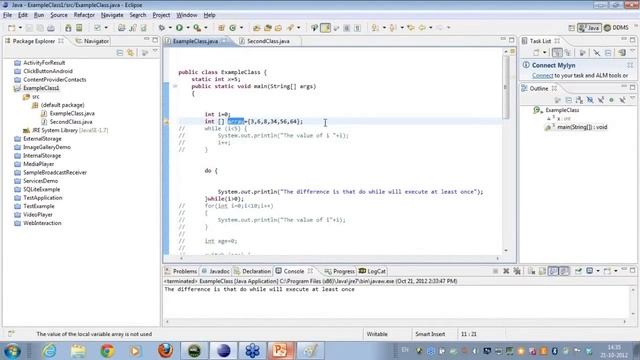Click the warning marker beside int[] array line

(166, 122)
